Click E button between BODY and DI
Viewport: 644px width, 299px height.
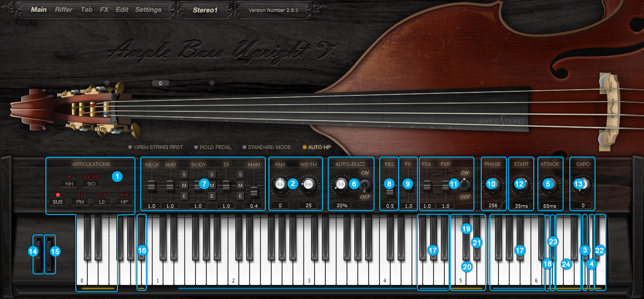[x=212, y=196]
